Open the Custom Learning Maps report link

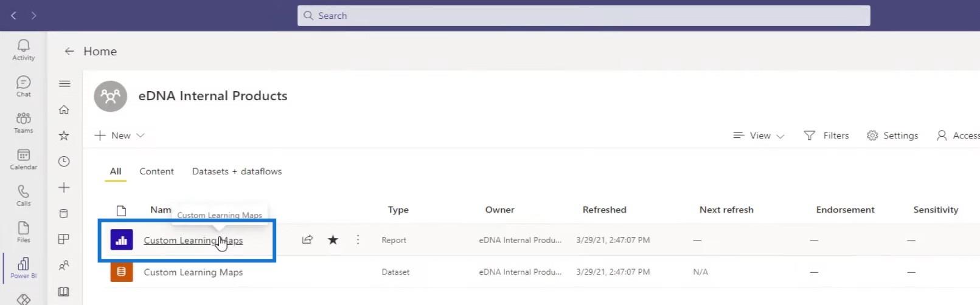click(193, 240)
